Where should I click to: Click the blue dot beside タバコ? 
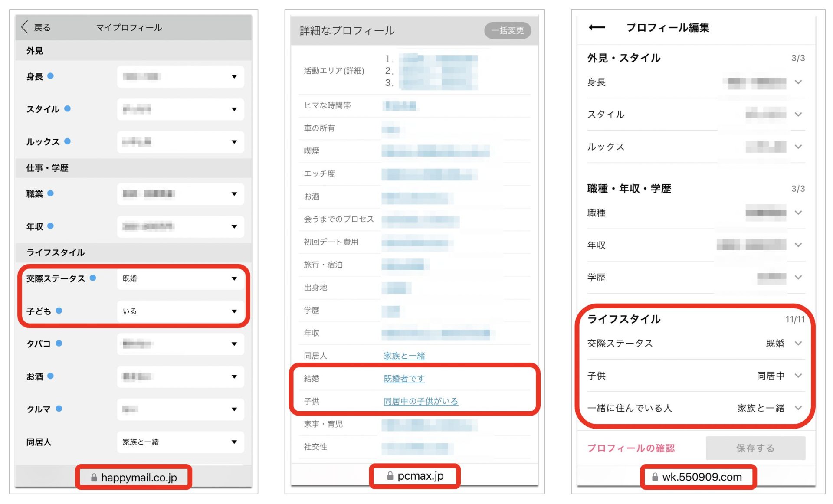point(59,343)
